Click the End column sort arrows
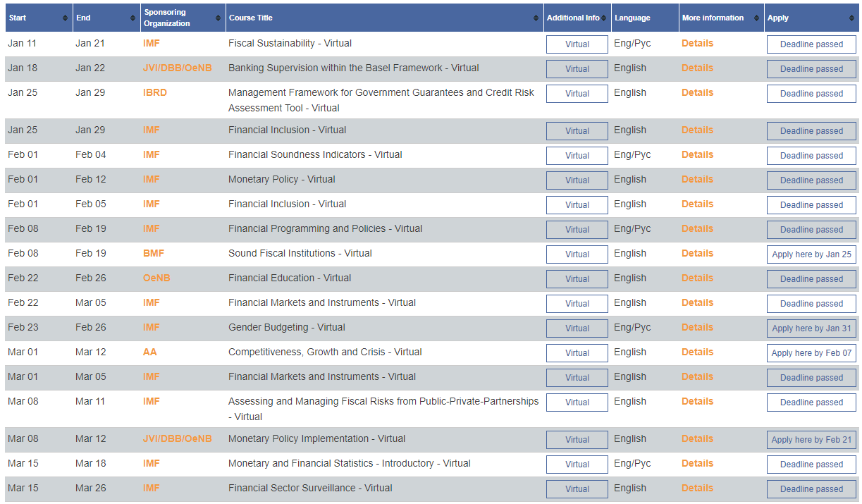Screen dimensions: 862x504 [133, 18]
